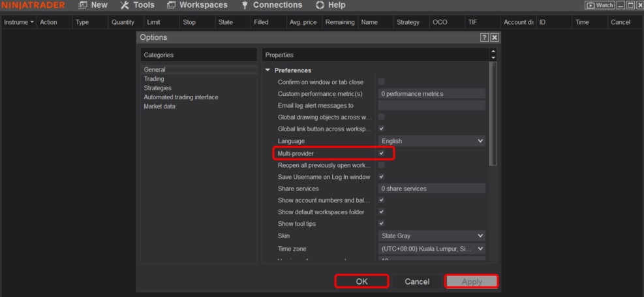The image size is (644, 297).
Task: Click the Avg. price column header
Action: [303, 22]
